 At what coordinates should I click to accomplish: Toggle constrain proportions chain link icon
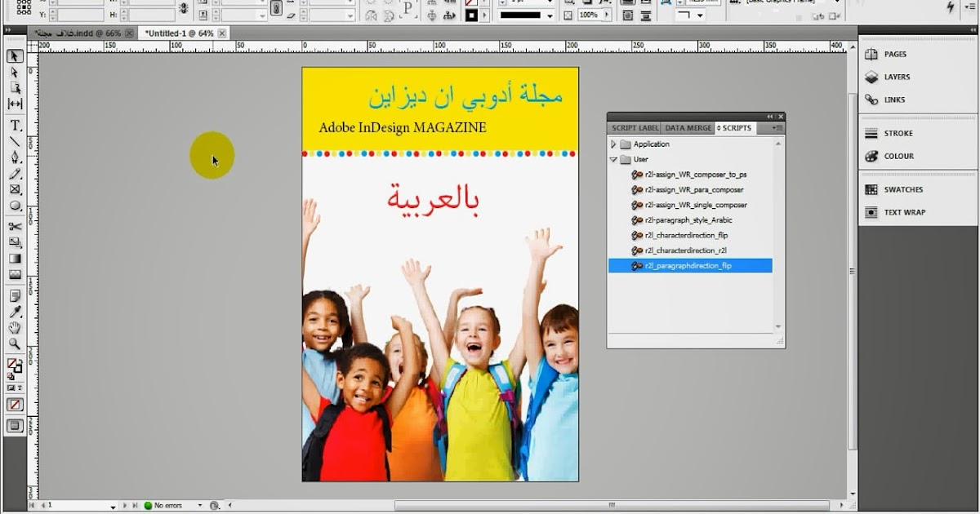(x=276, y=8)
